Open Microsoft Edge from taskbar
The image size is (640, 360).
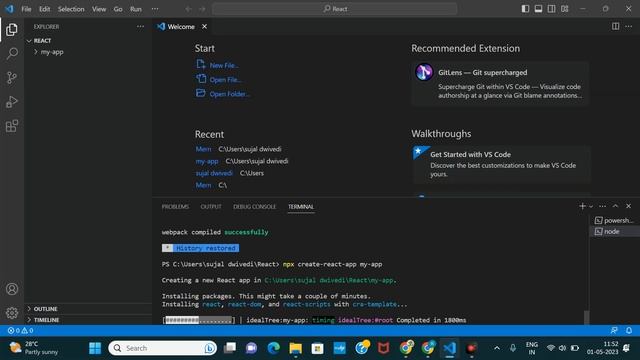[x=273, y=348]
